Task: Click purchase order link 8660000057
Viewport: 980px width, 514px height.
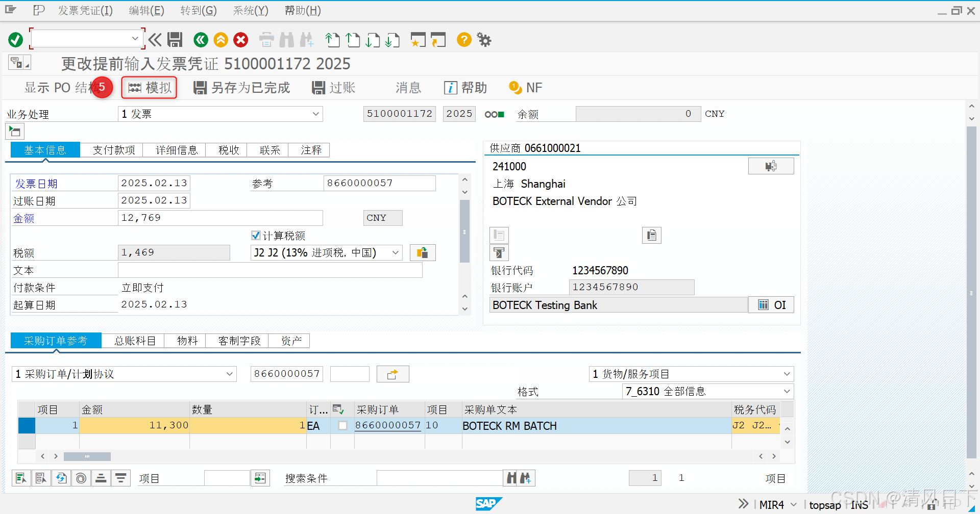Action: (x=387, y=425)
